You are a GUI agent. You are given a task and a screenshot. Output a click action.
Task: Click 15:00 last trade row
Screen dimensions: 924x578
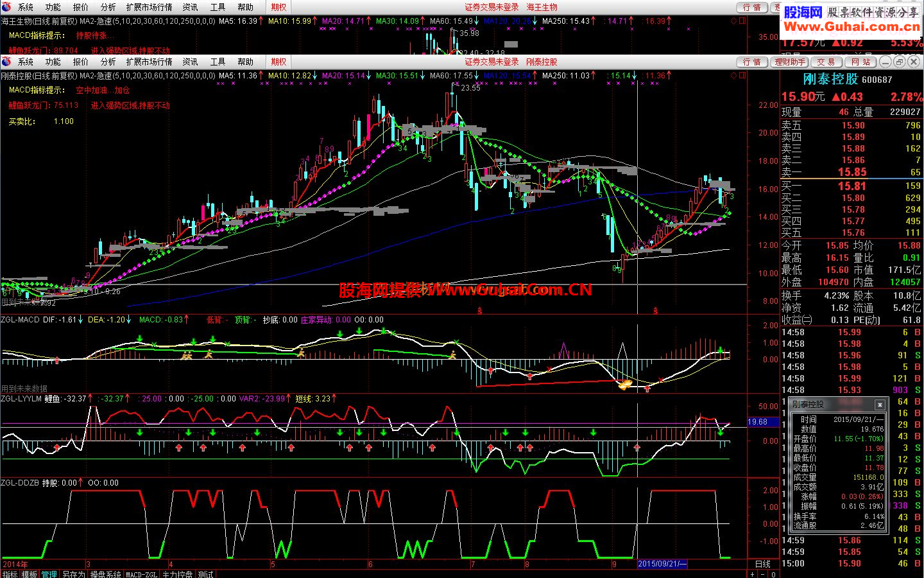(851, 563)
